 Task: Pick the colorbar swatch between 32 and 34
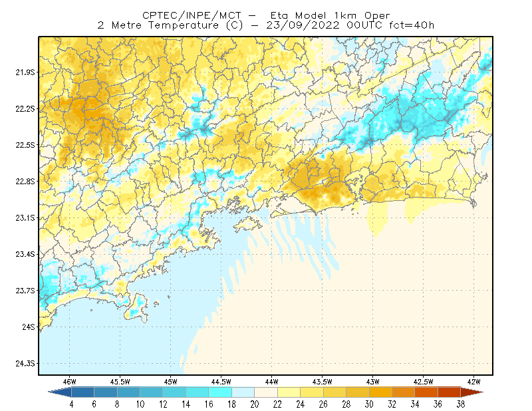click(x=404, y=392)
